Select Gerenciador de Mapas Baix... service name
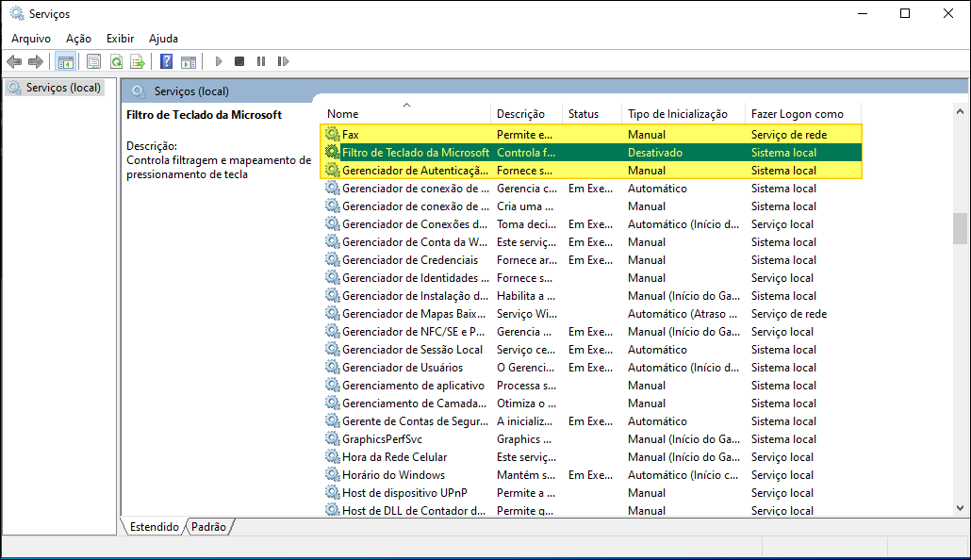 (414, 314)
